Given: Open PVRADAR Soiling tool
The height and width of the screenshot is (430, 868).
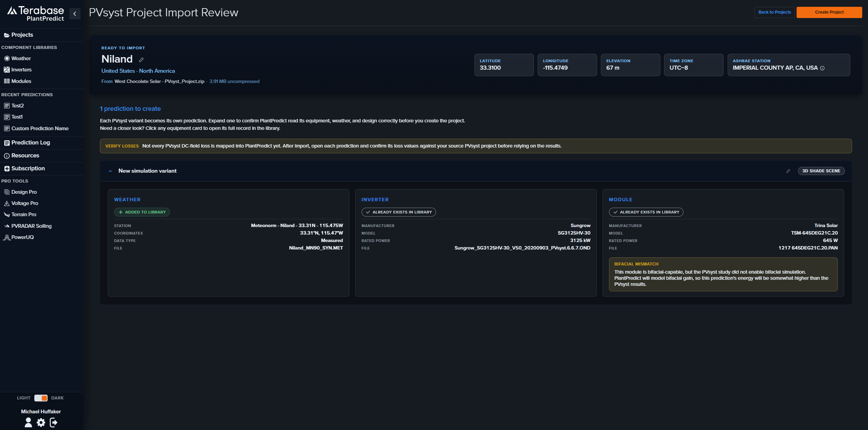Looking at the screenshot, I should (x=31, y=226).
